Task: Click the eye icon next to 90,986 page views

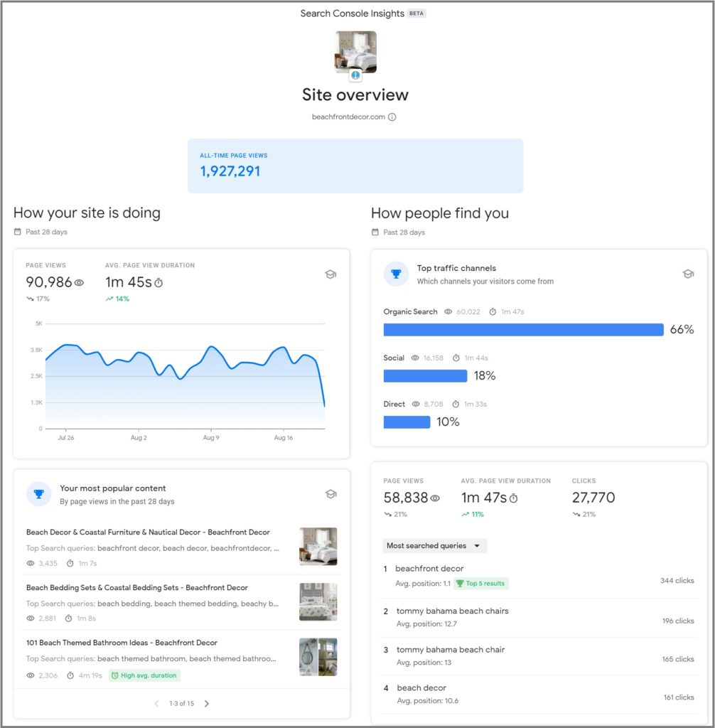Action: tap(79, 282)
